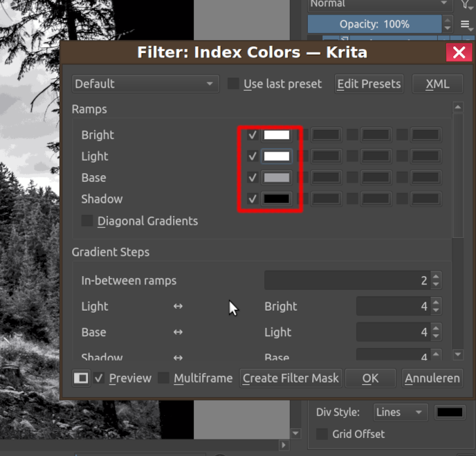Enable the Diagonal Gradients checkbox

coord(87,221)
